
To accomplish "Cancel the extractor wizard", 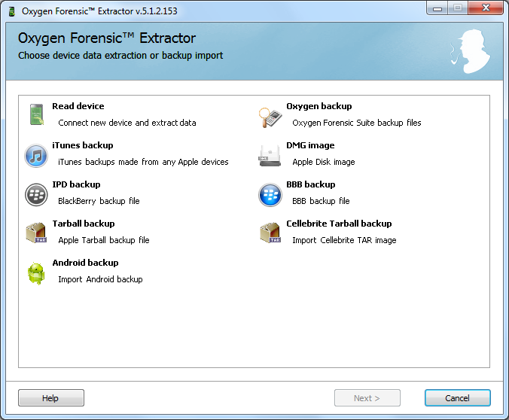I will (458, 398).
